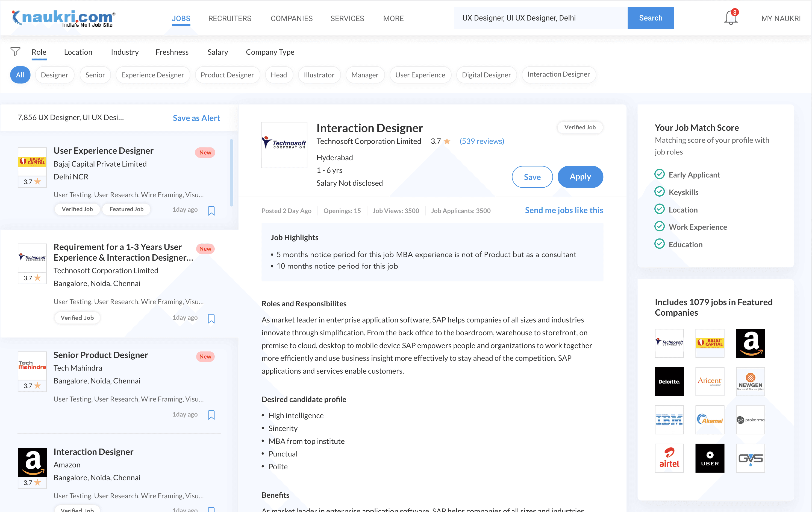Open the Salary filter options
This screenshot has height=512, width=812.
(x=217, y=52)
